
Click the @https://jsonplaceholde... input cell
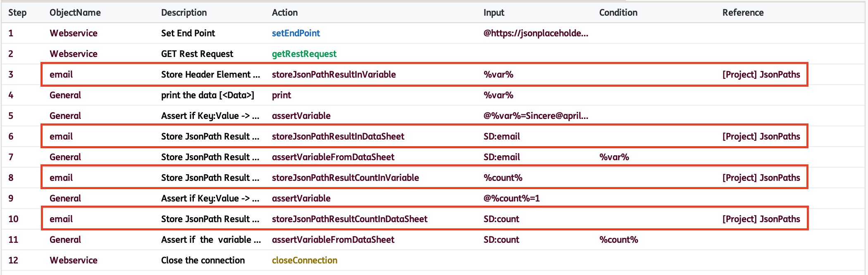point(536,33)
